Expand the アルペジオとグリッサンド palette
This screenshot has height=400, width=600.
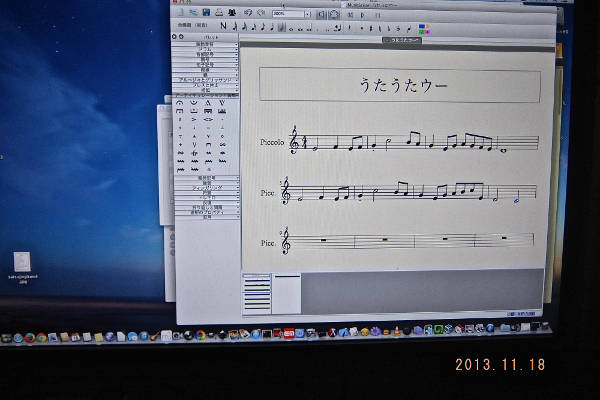click(205, 80)
